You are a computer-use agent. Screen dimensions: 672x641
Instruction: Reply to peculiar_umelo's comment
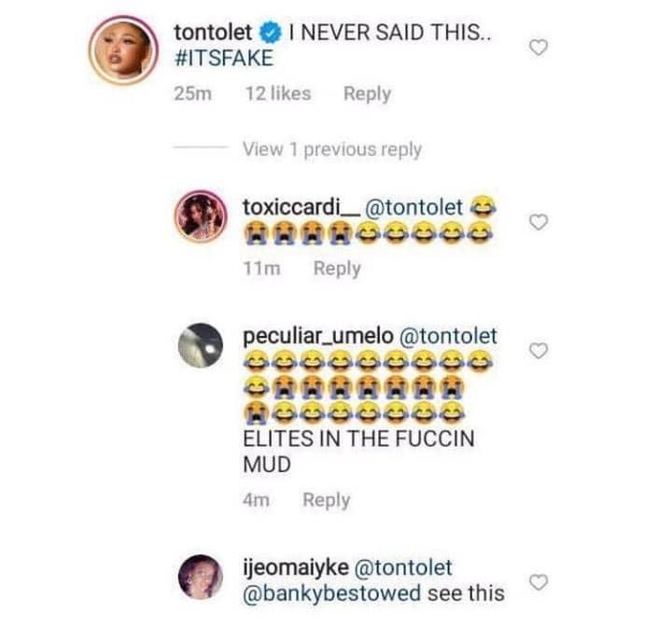(326, 500)
